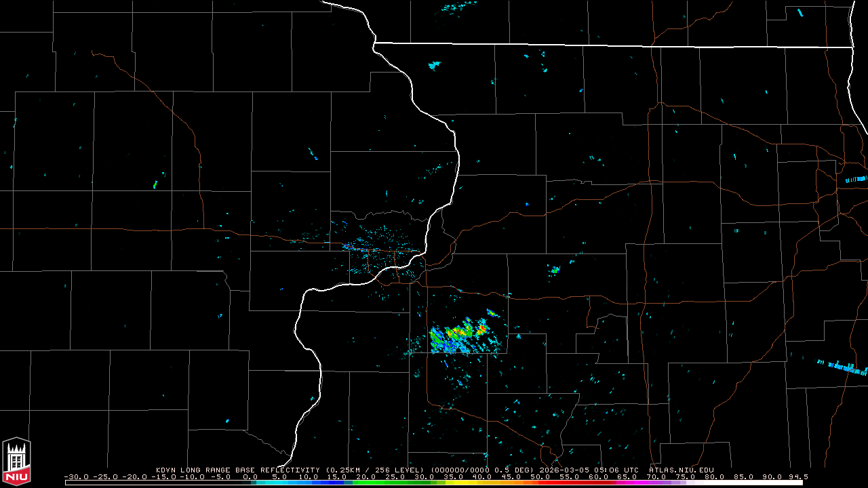868x488 pixels.
Task: Click the ATLAS.NIU.EDU text
Action: pos(682,470)
